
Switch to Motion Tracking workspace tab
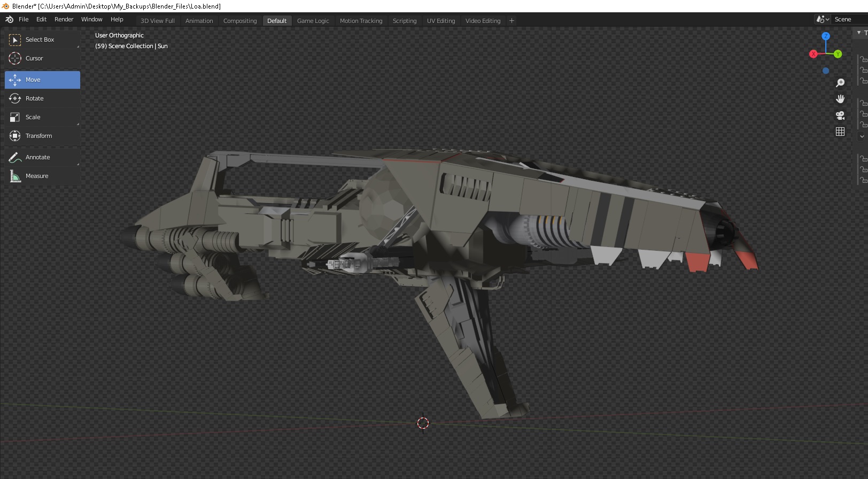tap(361, 21)
